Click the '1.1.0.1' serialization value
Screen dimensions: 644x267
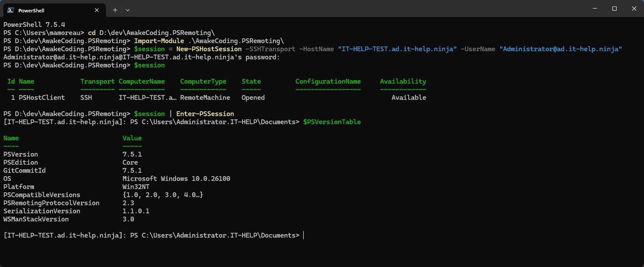tap(136, 211)
